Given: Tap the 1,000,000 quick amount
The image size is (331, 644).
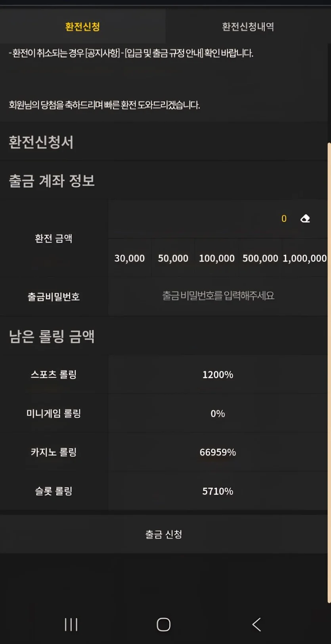Looking at the screenshot, I should tap(304, 258).
